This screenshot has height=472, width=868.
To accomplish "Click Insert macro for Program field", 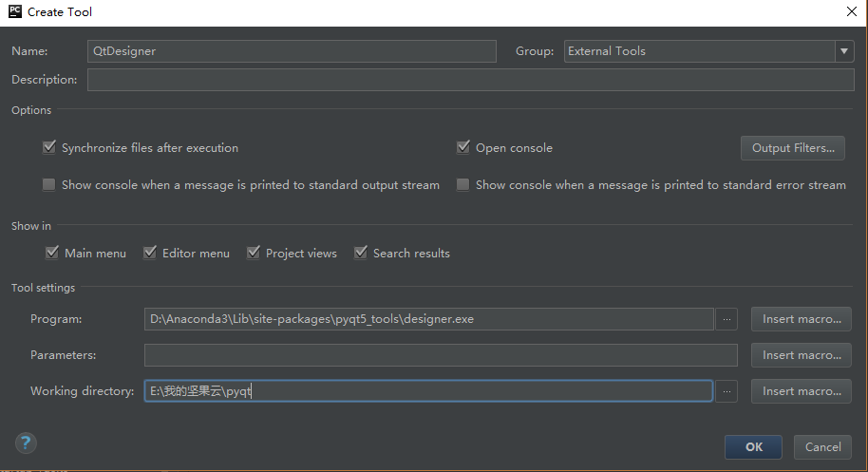I will [x=801, y=319].
